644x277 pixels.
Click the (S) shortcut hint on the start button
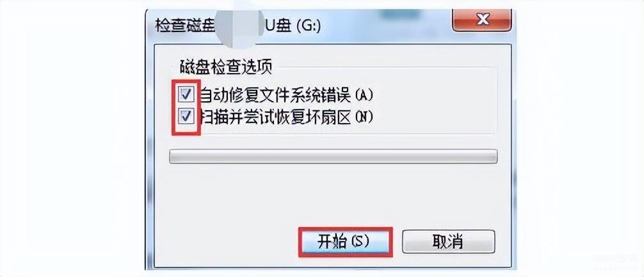360,242
